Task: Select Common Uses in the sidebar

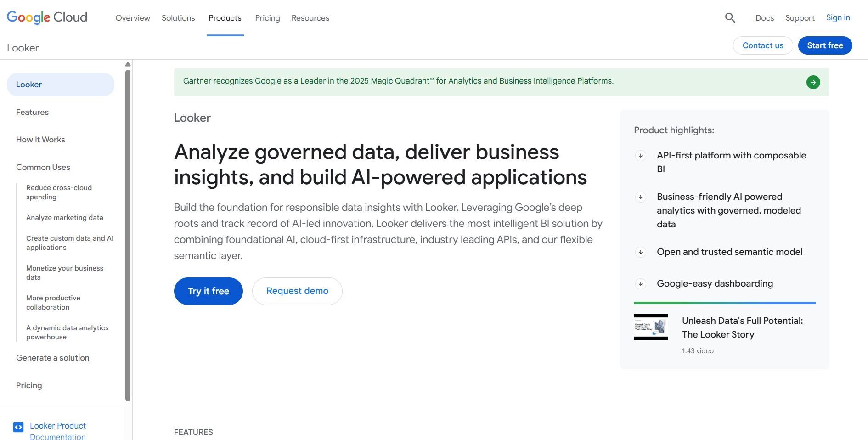Action: (x=43, y=167)
